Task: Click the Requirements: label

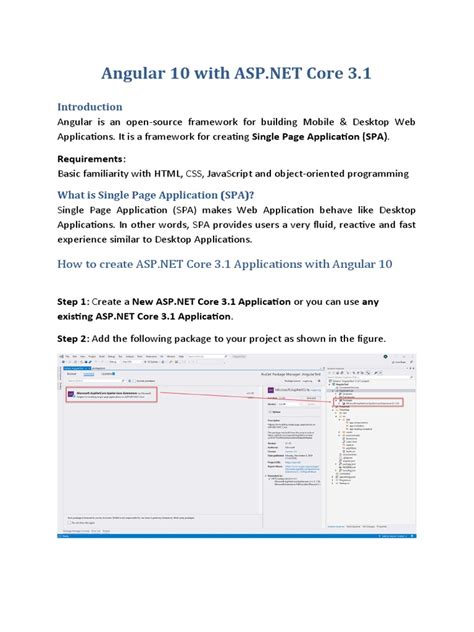Action: tap(91, 159)
